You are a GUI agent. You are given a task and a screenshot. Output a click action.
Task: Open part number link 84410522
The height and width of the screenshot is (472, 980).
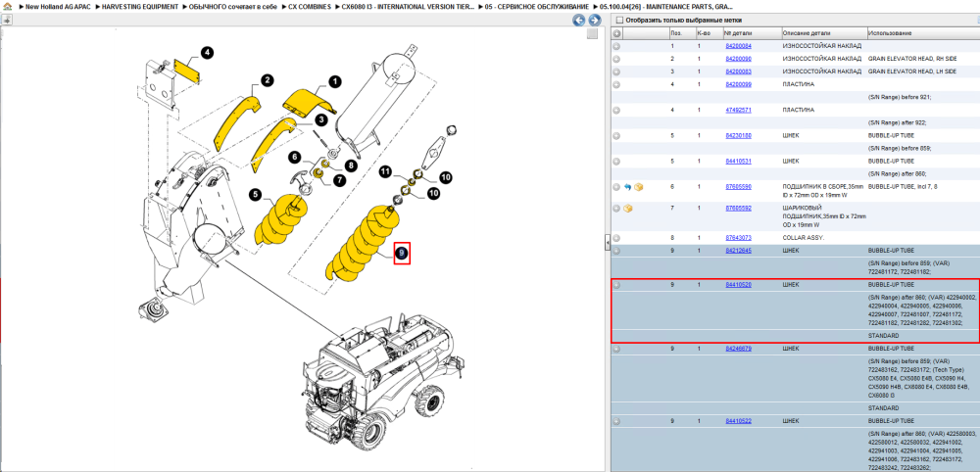click(738, 421)
